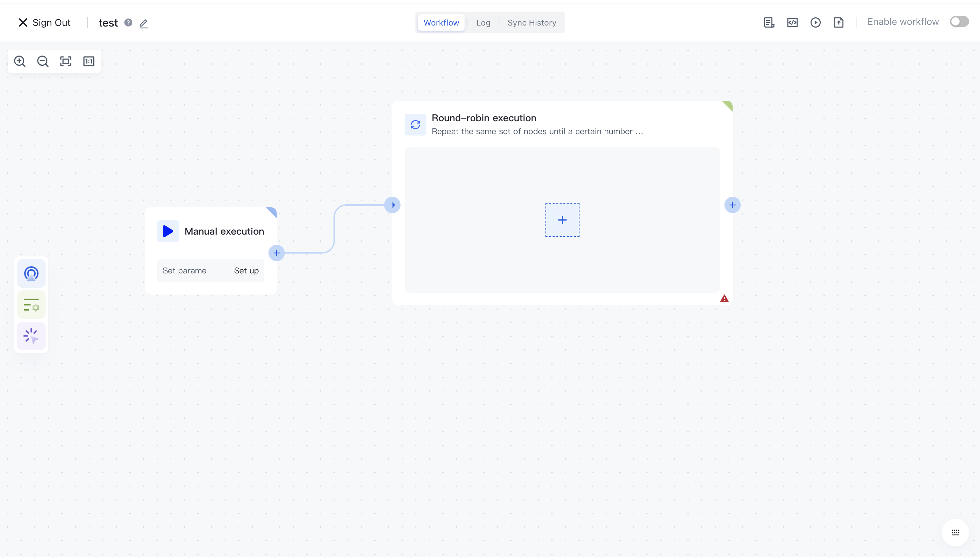Reset canvas to 1:1 scale
Viewport: 980px width, 557px height.
pos(89,61)
